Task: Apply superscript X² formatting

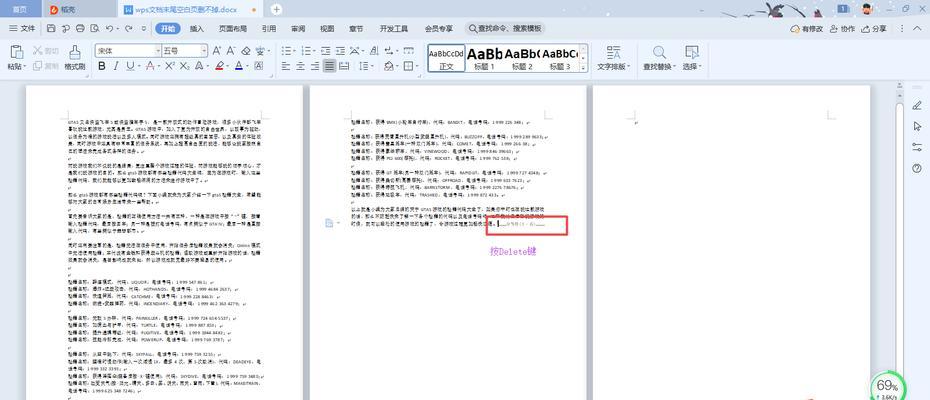Action: (x=170, y=66)
